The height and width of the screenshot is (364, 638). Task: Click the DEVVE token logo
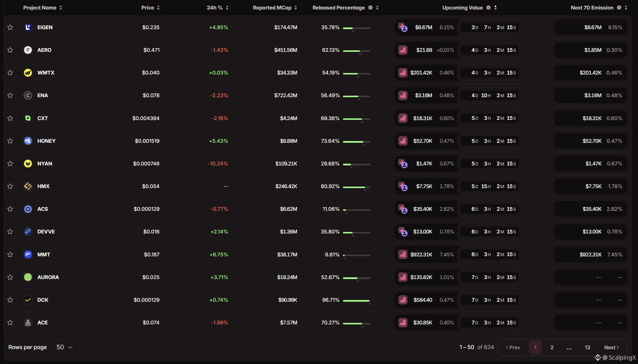[x=28, y=231]
